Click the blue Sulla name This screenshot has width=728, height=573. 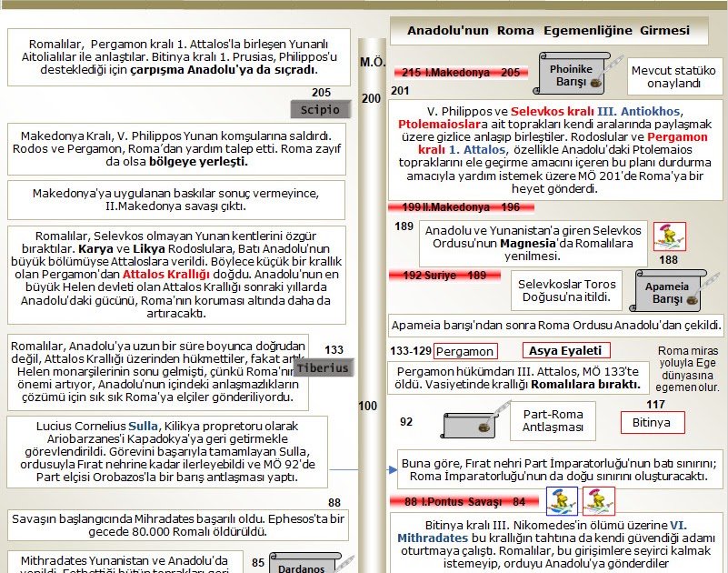[143, 427]
